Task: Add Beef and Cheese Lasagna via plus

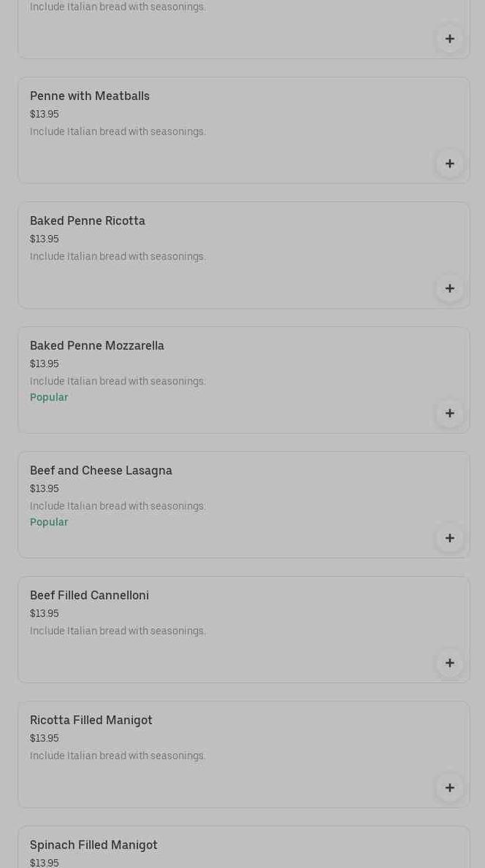Action: [449, 538]
